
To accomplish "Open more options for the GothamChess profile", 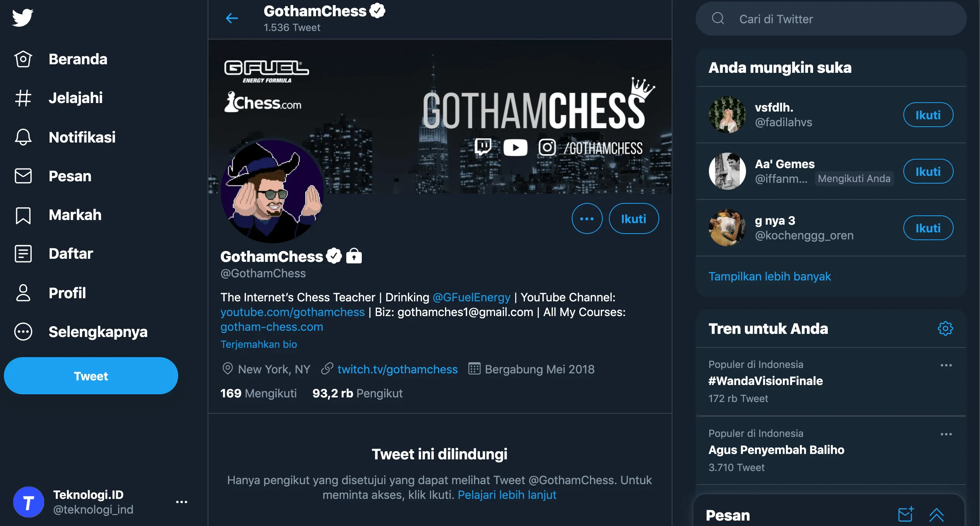I will pos(587,219).
